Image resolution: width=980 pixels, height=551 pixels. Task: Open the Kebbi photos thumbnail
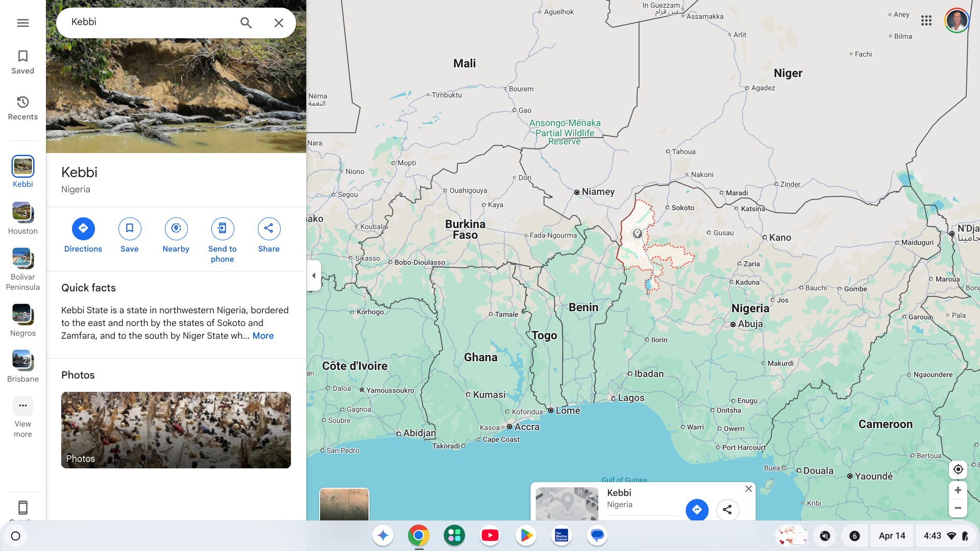[x=176, y=430]
